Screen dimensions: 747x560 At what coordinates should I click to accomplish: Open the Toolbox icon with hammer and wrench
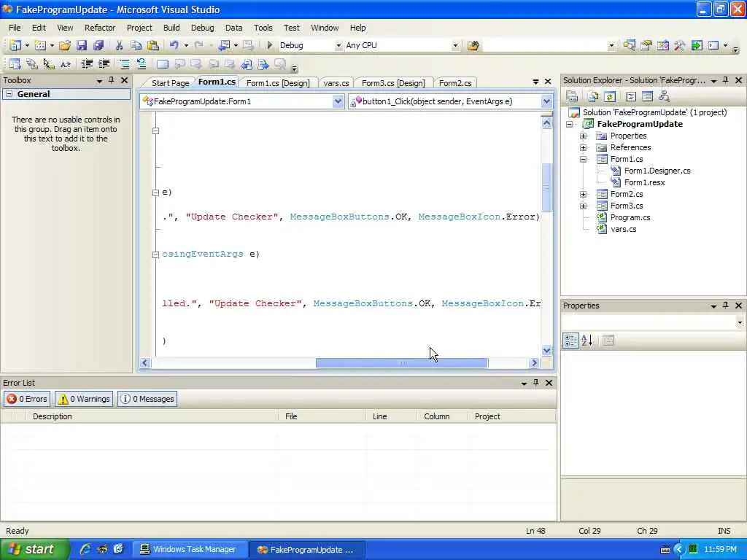[x=679, y=45]
